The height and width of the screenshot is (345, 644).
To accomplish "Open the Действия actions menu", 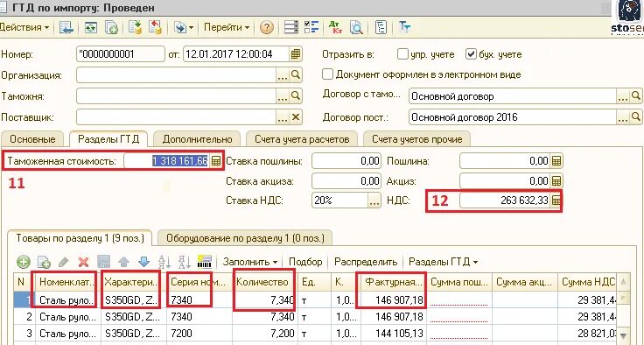I will pos(24,27).
